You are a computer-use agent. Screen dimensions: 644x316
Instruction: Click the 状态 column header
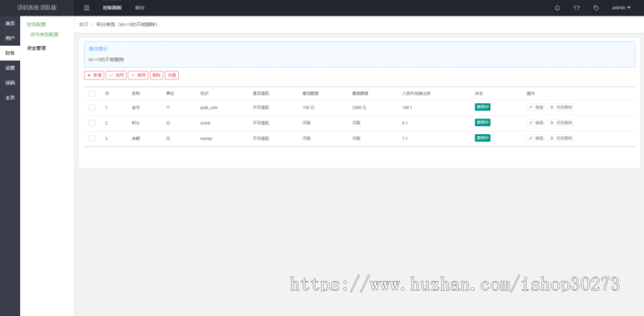pos(479,93)
